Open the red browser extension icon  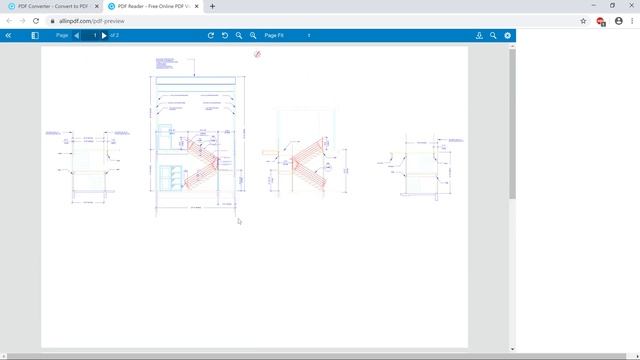click(x=601, y=21)
